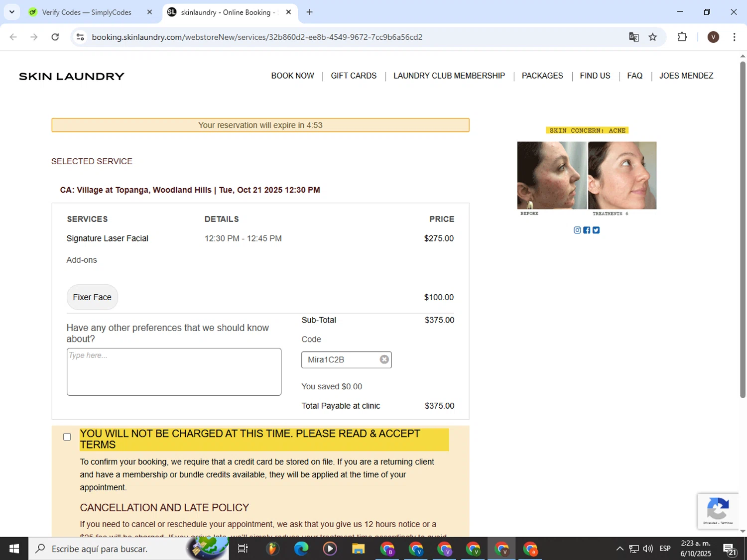Launch Microsoft Edge from taskbar
Viewport: 747px width, 560px height.
(x=301, y=549)
